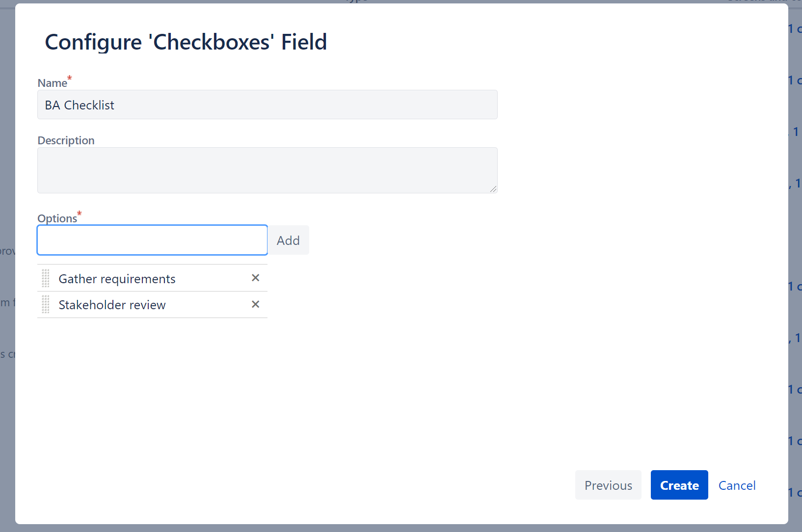Remove the "Stakeholder review" option
Viewport: 802px width, 532px height.
[255, 304]
